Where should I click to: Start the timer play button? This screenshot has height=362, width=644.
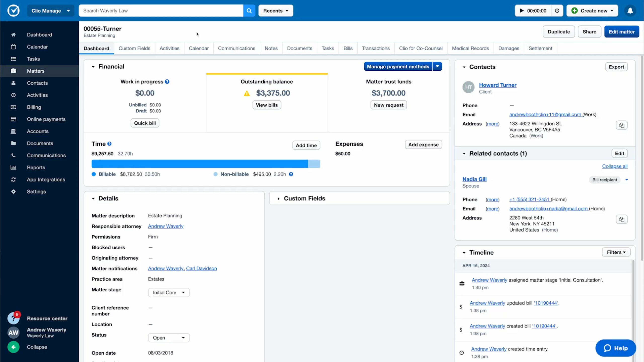522,11
